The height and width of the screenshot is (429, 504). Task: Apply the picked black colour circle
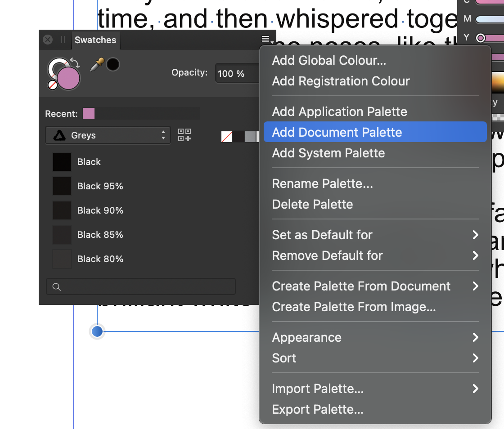click(x=112, y=64)
